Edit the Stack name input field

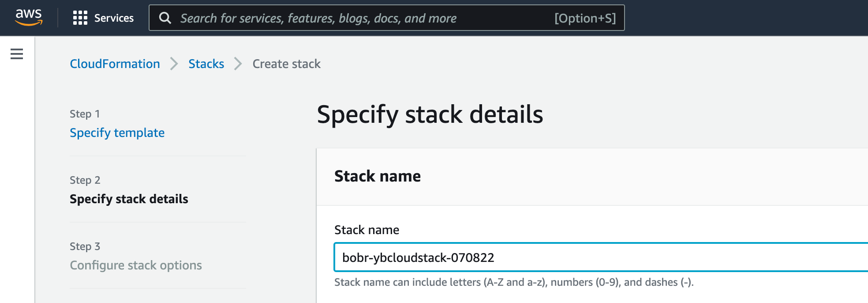pos(601,257)
